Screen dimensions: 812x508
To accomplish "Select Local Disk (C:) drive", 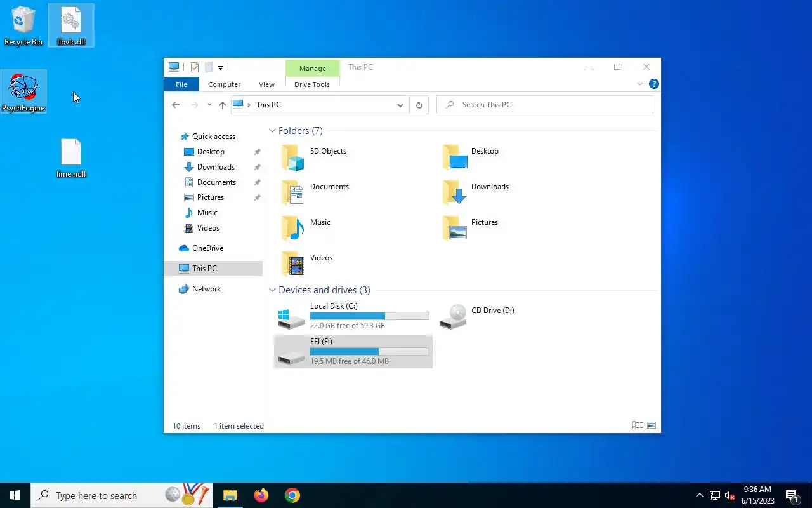I will [x=353, y=316].
